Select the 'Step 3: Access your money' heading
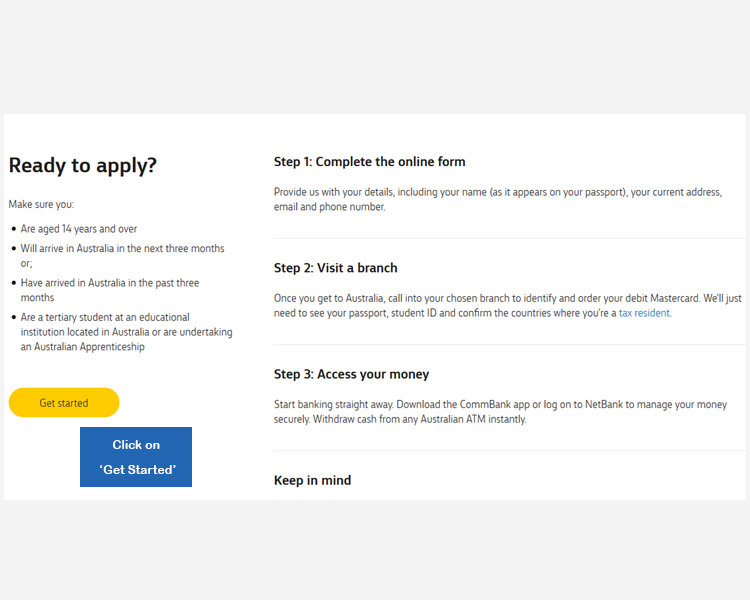 pyautogui.click(x=351, y=374)
